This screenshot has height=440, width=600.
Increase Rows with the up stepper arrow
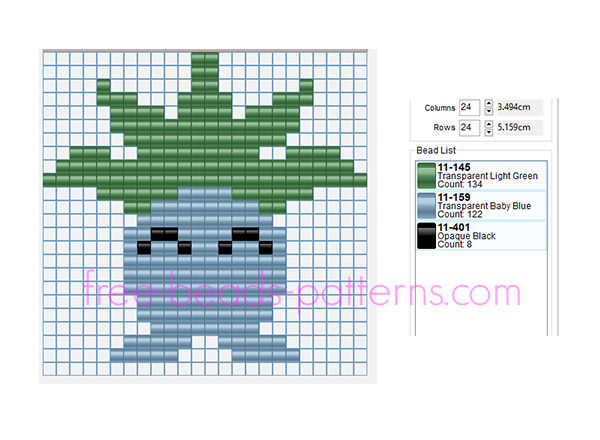click(489, 124)
